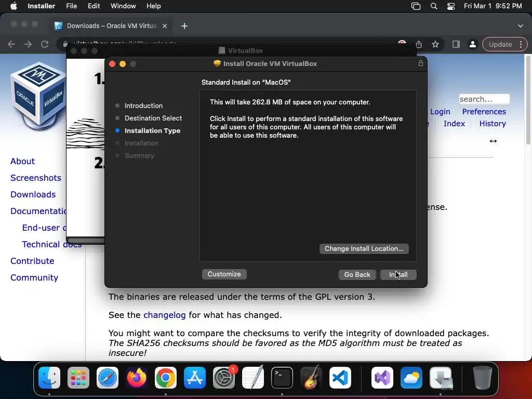Open the Apple menu
The image size is (532, 399).
[x=14, y=6]
